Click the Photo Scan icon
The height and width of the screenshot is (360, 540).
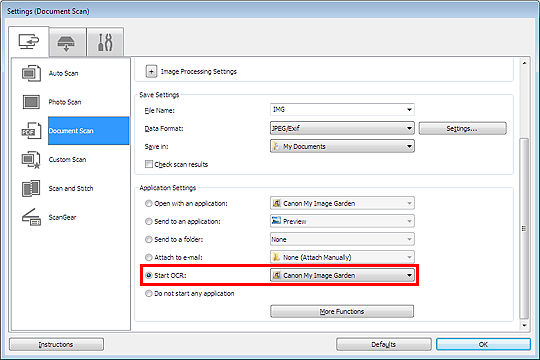click(x=31, y=102)
